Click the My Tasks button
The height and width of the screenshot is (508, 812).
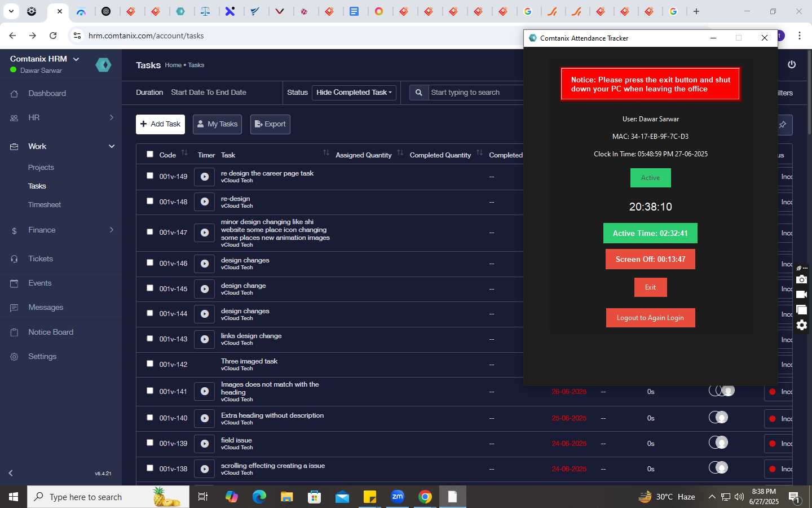(x=217, y=124)
